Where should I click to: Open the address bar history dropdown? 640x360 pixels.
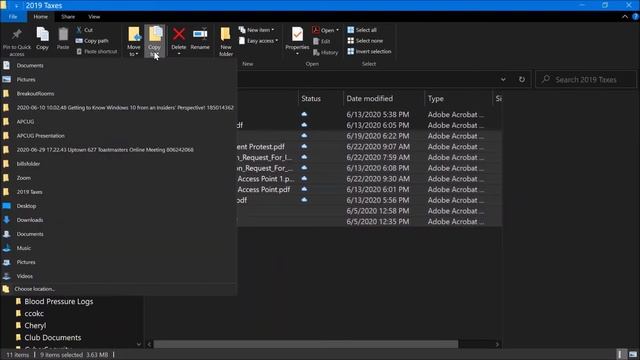pos(503,80)
